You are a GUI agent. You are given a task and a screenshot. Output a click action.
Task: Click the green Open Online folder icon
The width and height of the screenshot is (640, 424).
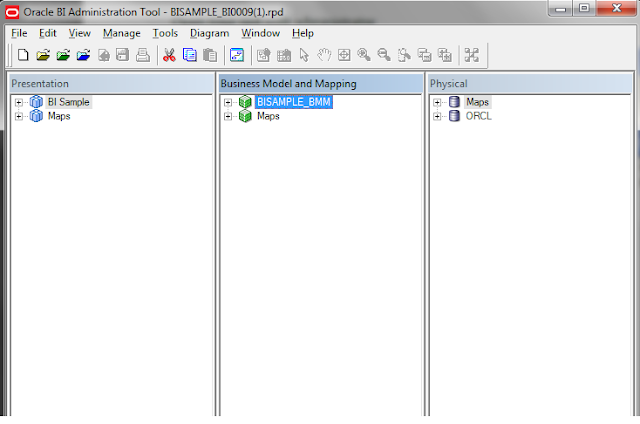coord(63,55)
